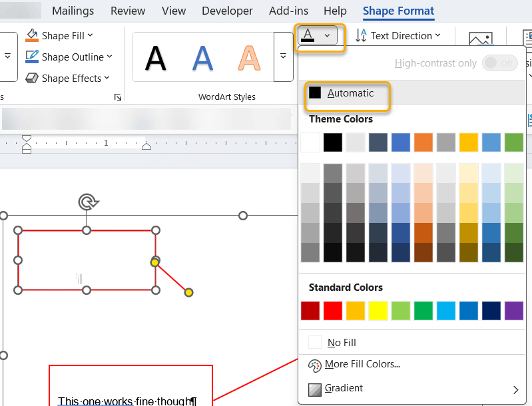The image size is (532, 406).
Task: Expand the Gradient submenu arrow
Action: pos(516,390)
